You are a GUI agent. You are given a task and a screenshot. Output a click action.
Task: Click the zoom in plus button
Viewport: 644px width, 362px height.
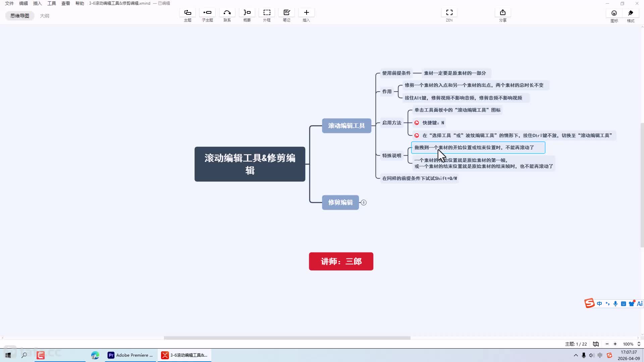point(615,344)
